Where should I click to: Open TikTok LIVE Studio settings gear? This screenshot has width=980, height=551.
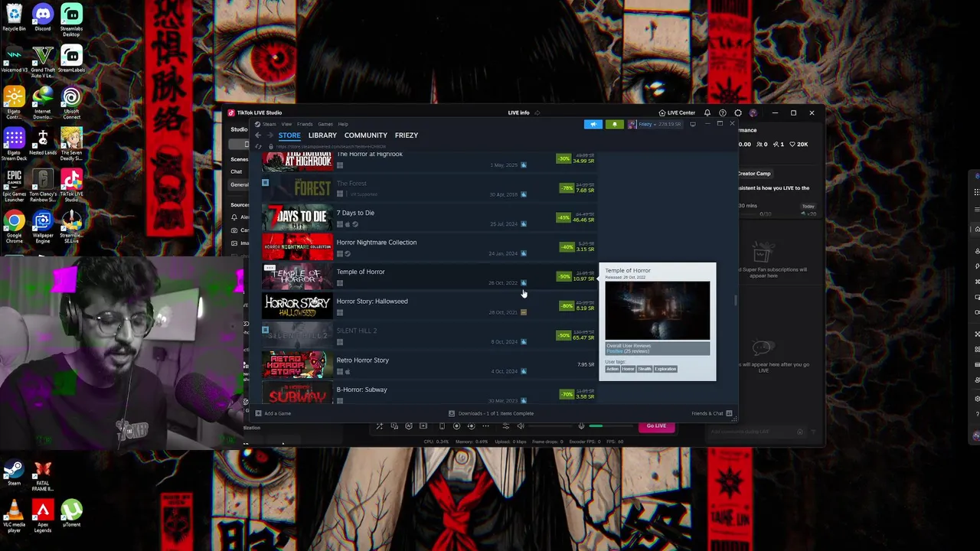(x=738, y=112)
